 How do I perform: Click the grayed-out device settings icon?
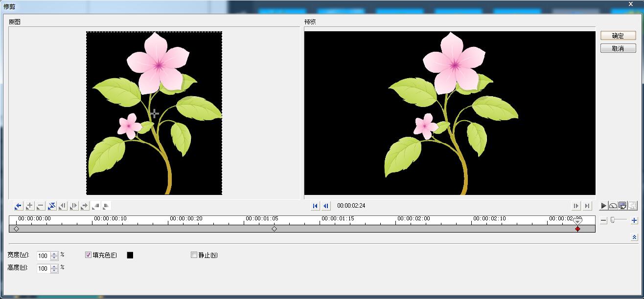pos(632,206)
